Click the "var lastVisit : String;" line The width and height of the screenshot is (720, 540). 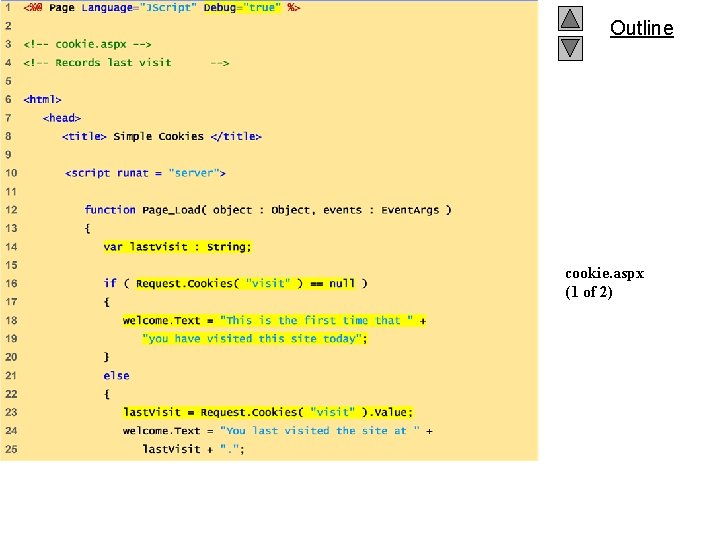coord(177,247)
